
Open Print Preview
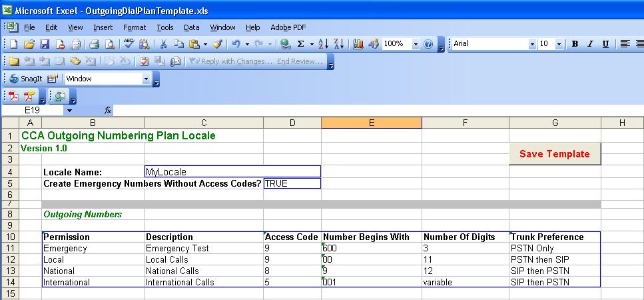click(110, 44)
